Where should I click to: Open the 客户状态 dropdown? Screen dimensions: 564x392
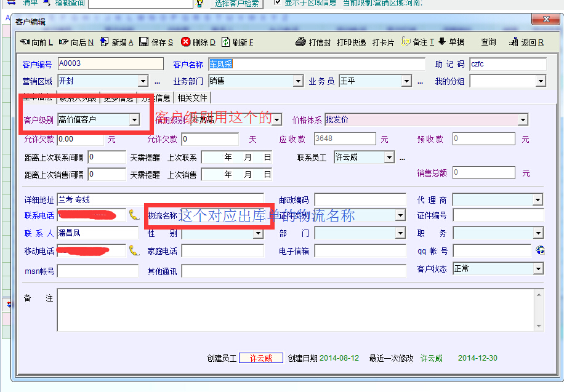[538, 269]
